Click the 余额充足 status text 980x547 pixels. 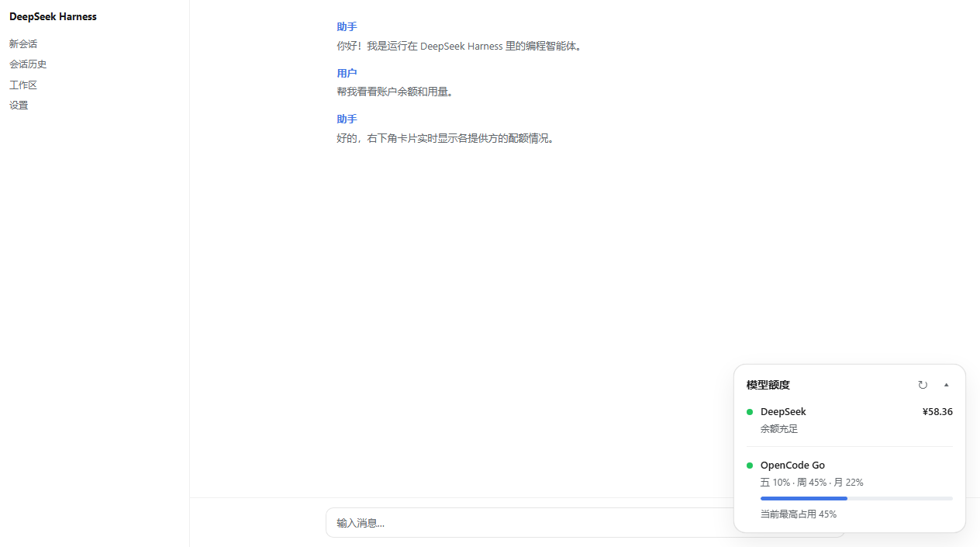[779, 429]
